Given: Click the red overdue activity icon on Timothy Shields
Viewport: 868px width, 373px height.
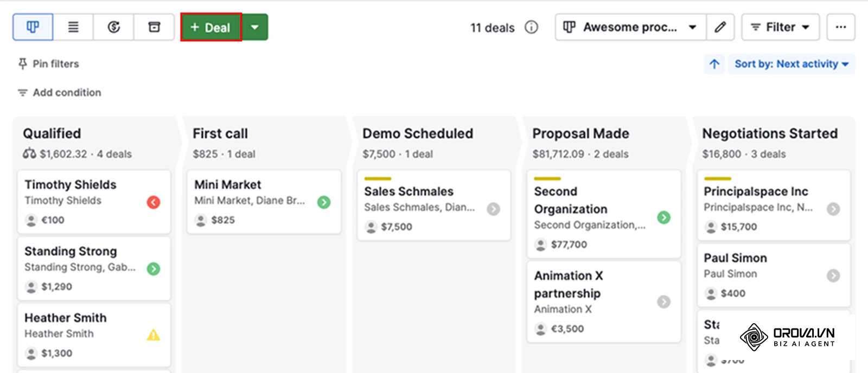Looking at the screenshot, I should [154, 202].
